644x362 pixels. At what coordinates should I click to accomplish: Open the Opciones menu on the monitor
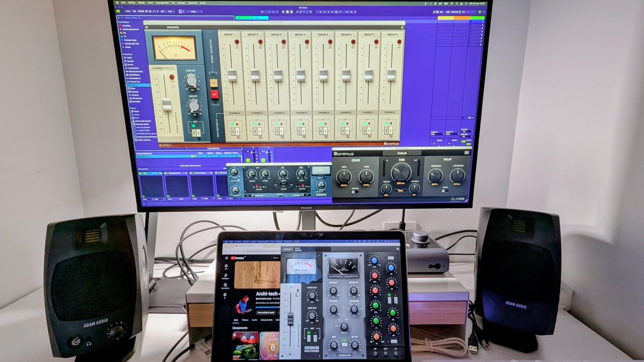pos(192,3)
